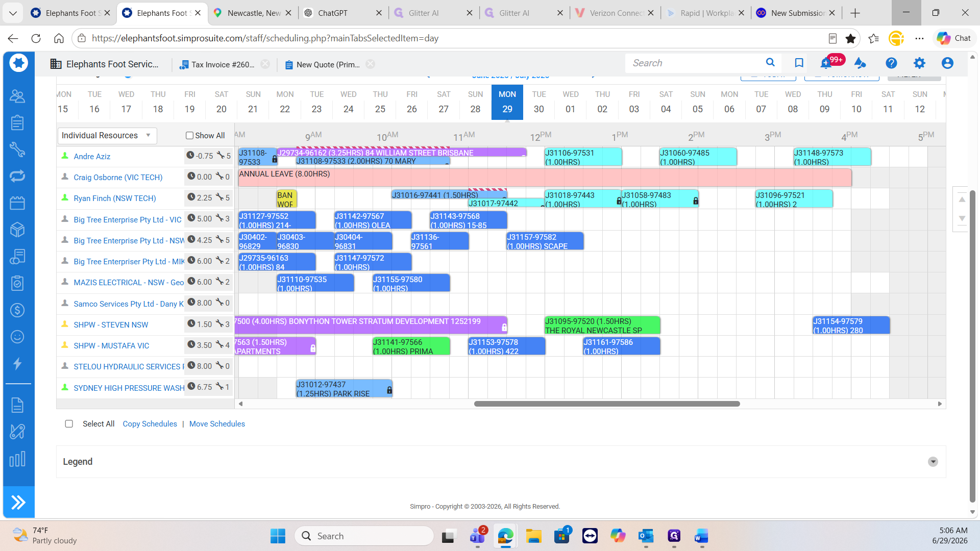Screen dimensions: 980x551
Task: Open People section in sidebar
Action: coord(17,96)
